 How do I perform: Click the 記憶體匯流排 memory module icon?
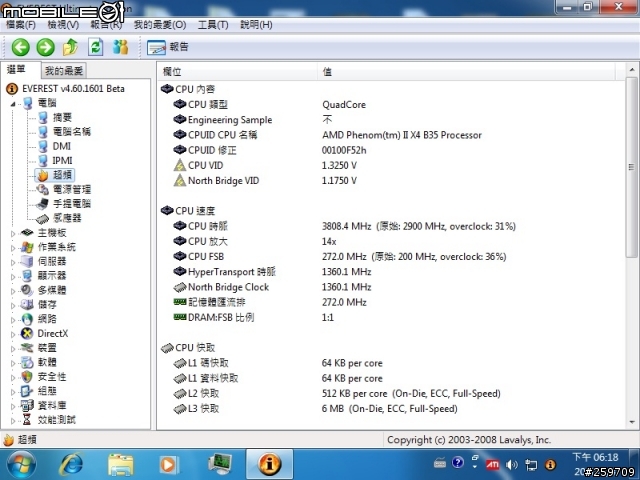click(180, 302)
